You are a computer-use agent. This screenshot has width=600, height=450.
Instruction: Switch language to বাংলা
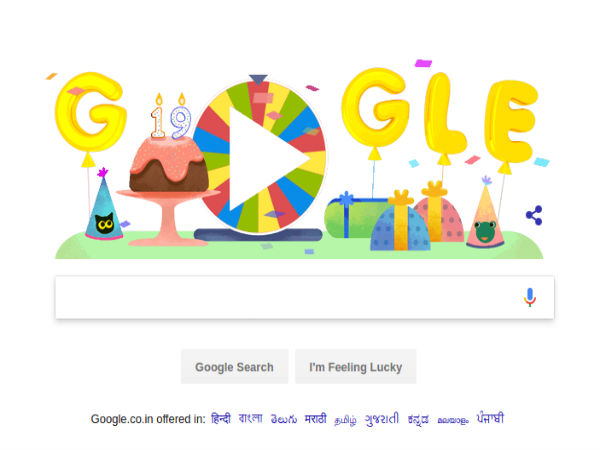[x=251, y=418]
